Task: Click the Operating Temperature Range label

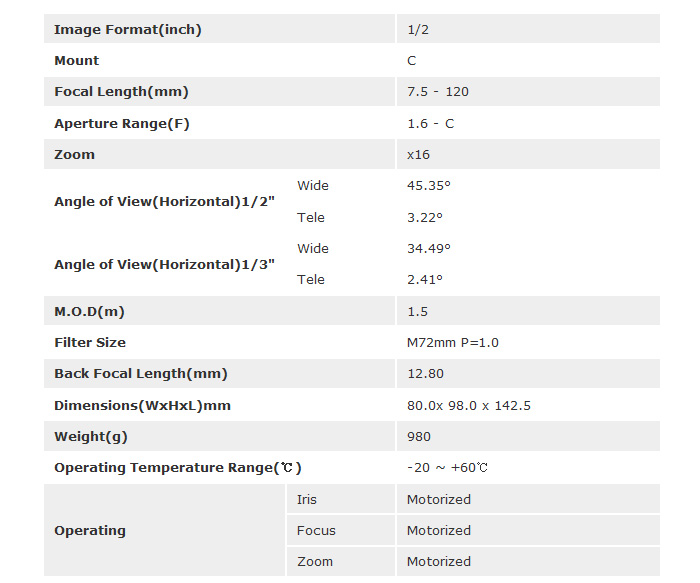Action: (x=177, y=468)
